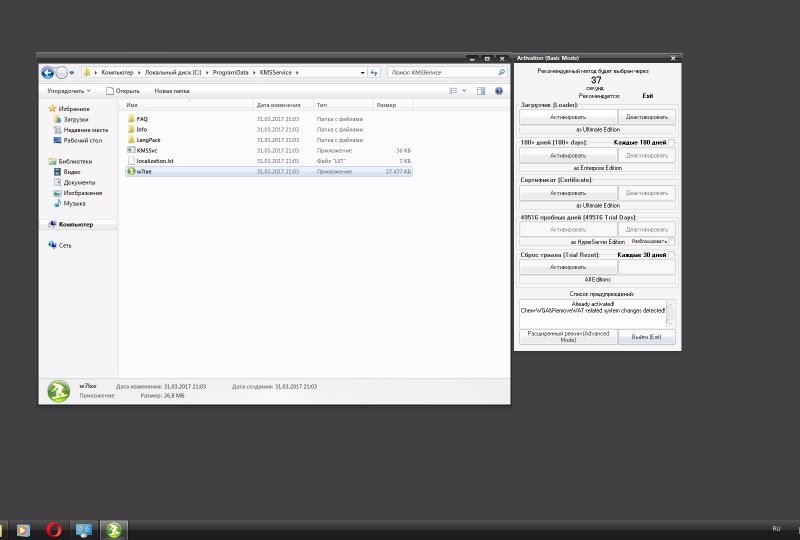Select 'Избранное' star icon in sidebar

coord(52,109)
